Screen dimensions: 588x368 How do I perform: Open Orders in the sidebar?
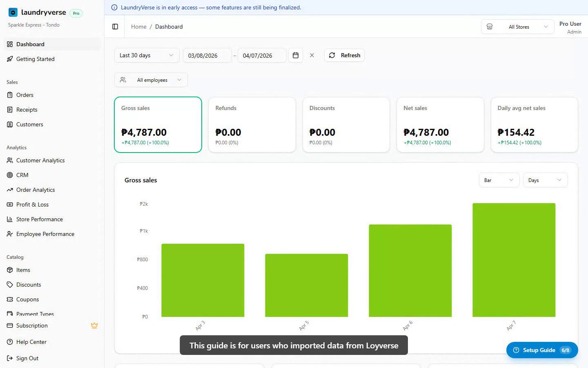point(25,95)
